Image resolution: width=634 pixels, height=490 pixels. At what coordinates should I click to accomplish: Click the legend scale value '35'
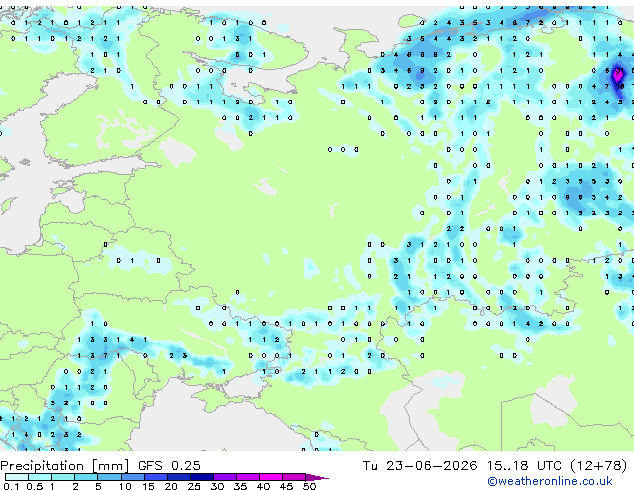[240, 486]
